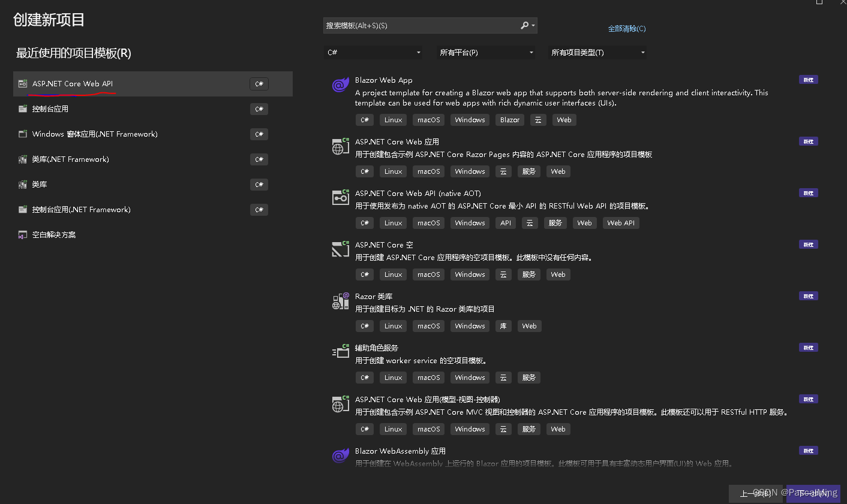Click the Windows tag under 辅助角色服务
Image resolution: width=847 pixels, height=504 pixels.
click(470, 378)
